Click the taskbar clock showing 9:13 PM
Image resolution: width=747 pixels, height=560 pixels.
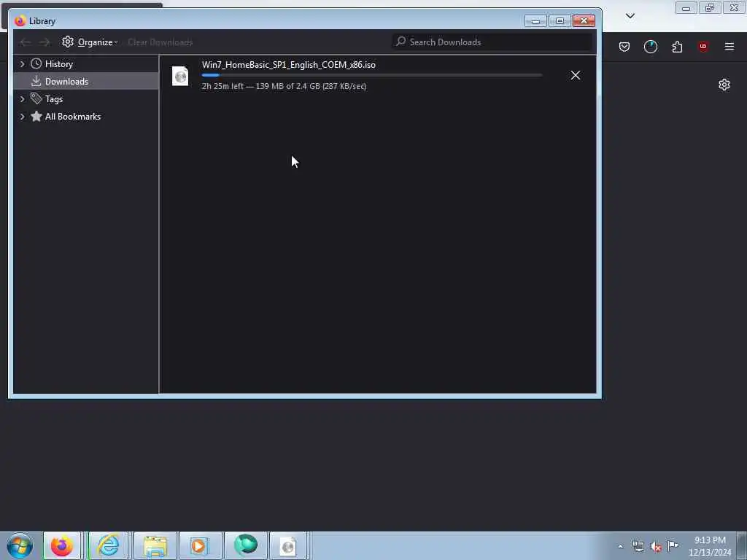coord(710,546)
